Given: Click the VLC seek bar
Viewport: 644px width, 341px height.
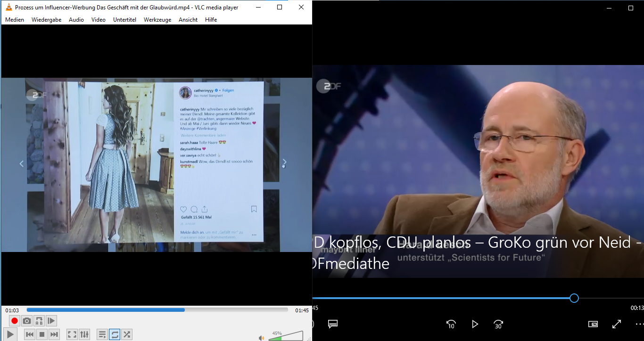Looking at the screenshot, I should coord(157,310).
